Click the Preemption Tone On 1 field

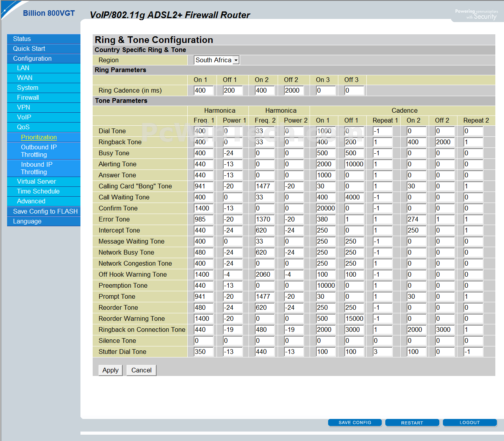[326, 285]
